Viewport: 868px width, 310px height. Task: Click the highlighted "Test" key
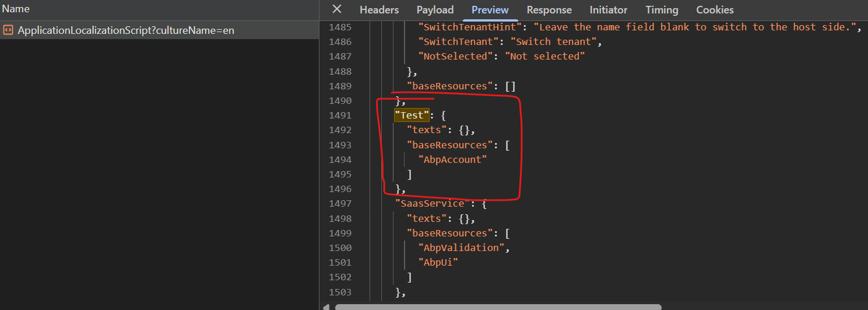pyautogui.click(x=412, y=116)
